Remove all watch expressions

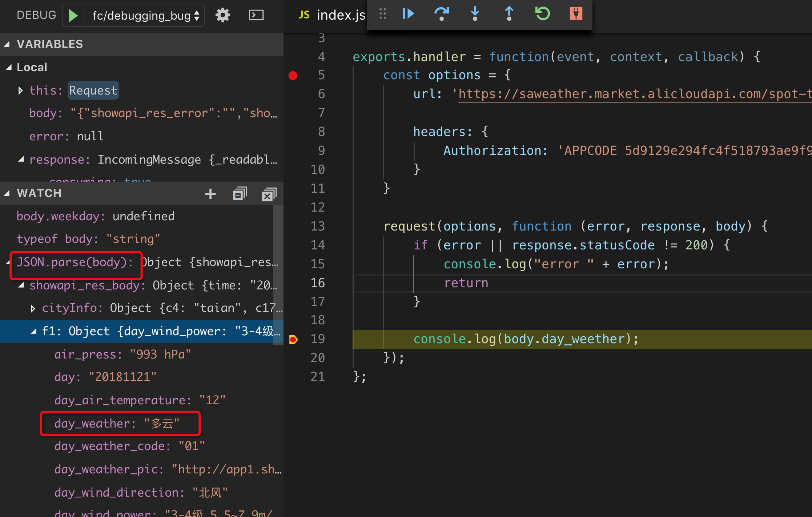269,194
